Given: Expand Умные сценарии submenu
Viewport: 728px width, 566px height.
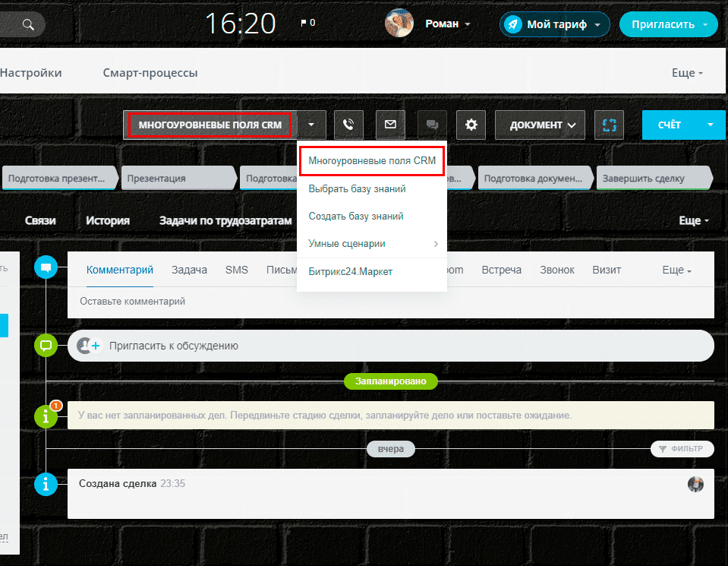Looking at the screenshot, I should (x=372, y=244).
